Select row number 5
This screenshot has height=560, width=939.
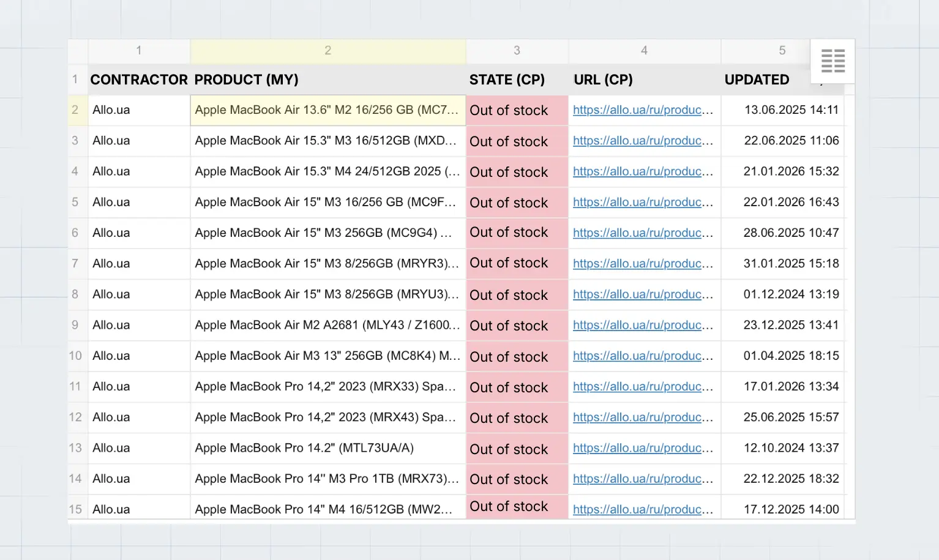[75, 202]
